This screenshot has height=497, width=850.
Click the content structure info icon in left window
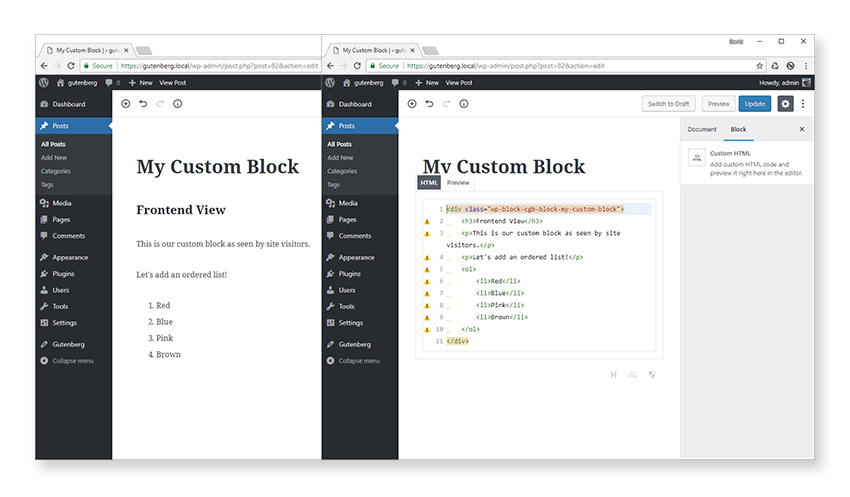coord(177,104)
